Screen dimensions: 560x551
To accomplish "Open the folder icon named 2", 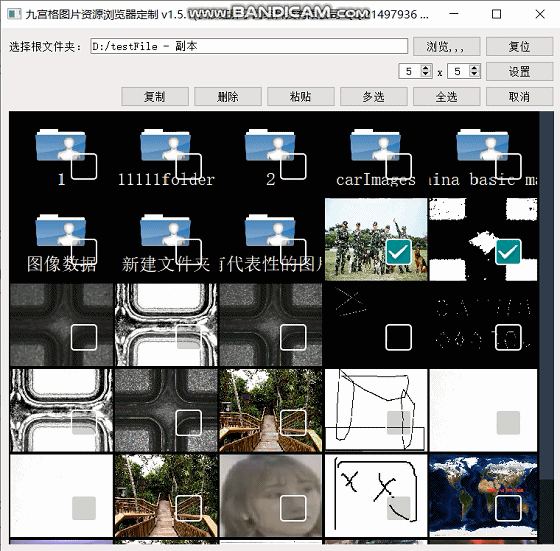I will point(270,145).
